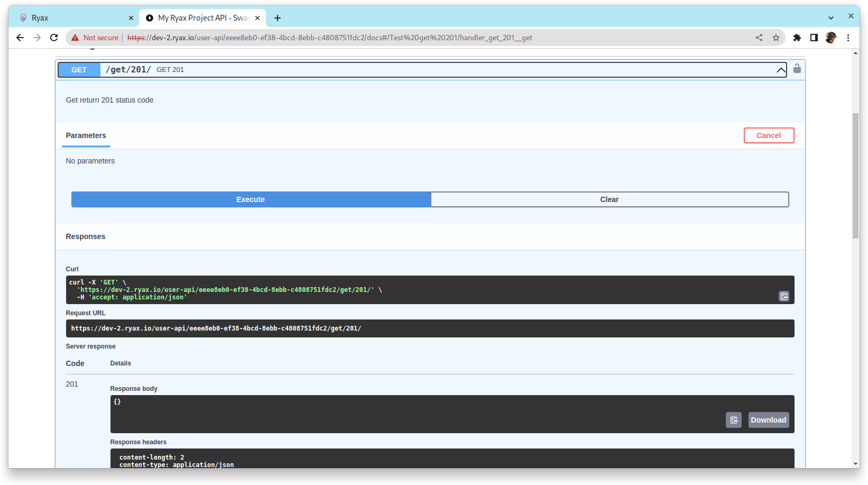The image size is (868, 485).
Task: Clear the request results
Action: [609, 199]
